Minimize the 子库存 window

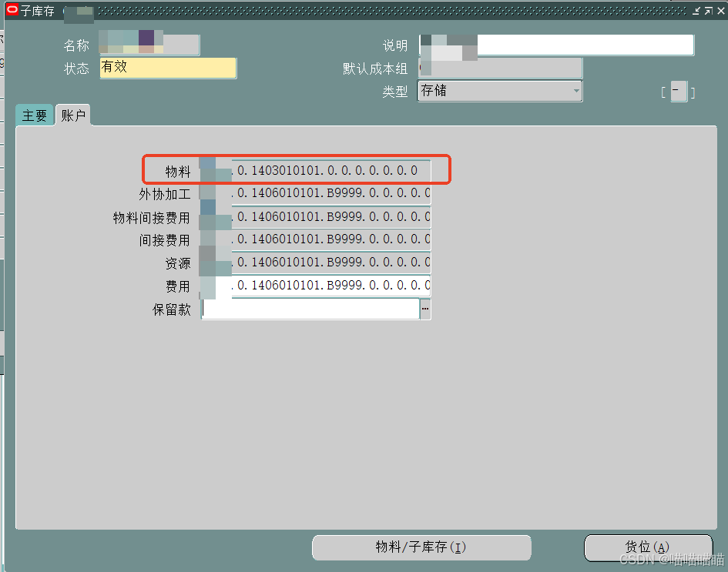[696, 11]
